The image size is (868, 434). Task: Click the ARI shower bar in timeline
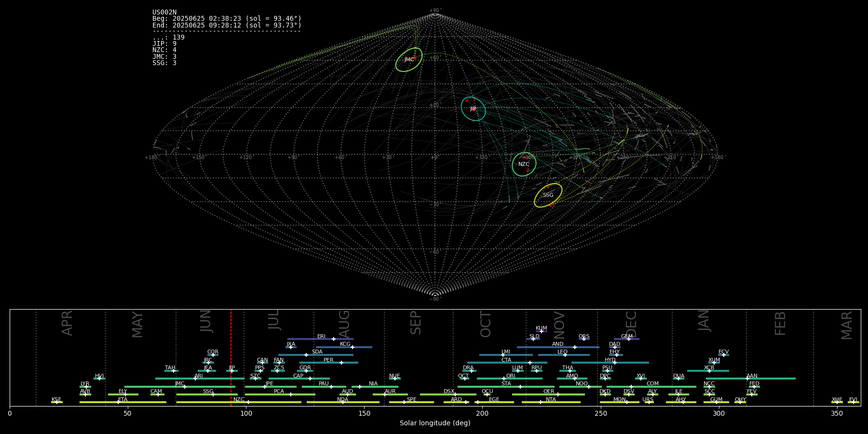(200, 379)
